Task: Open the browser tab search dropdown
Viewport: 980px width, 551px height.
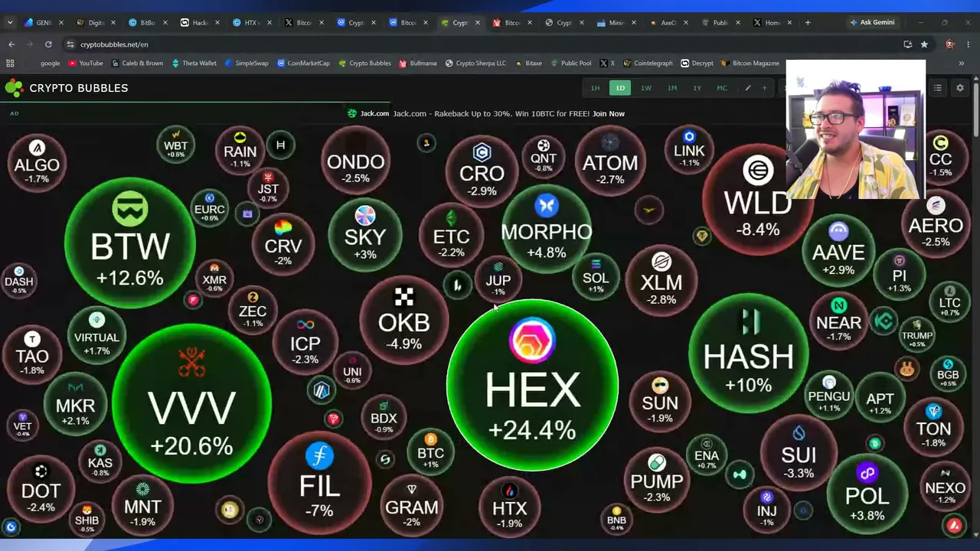Action: 10,23
